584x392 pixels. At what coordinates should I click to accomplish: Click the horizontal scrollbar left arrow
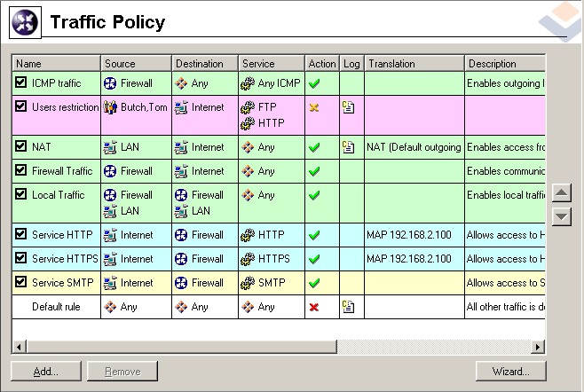19,347
